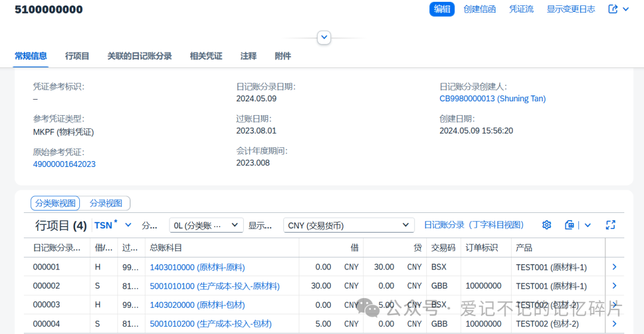
Task: Click posting date value 2023.08.01
Action: pyautogui.click(x=256, y=131)
